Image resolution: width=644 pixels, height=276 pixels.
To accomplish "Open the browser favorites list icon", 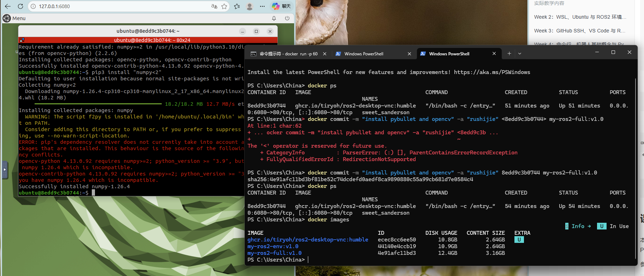I will coord(237,6).
